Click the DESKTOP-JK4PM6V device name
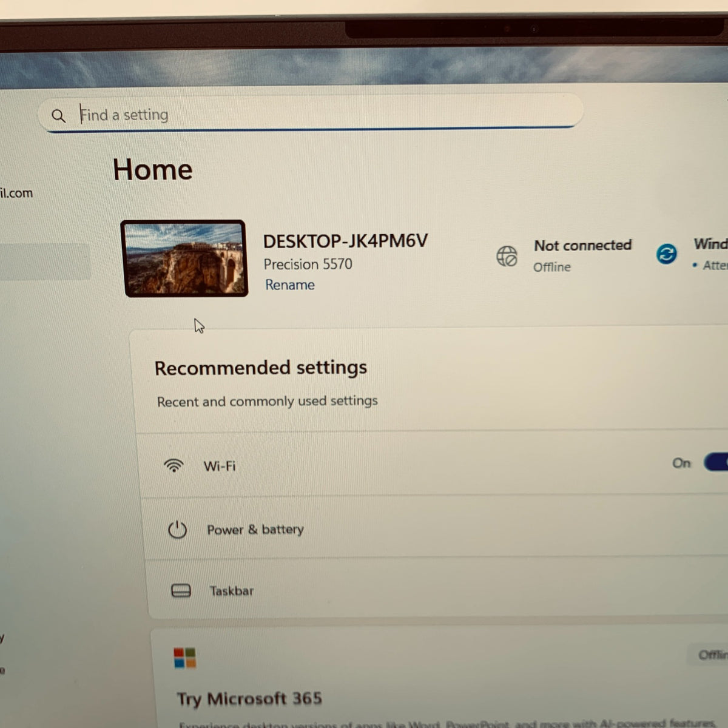 [x=345, y=241]
